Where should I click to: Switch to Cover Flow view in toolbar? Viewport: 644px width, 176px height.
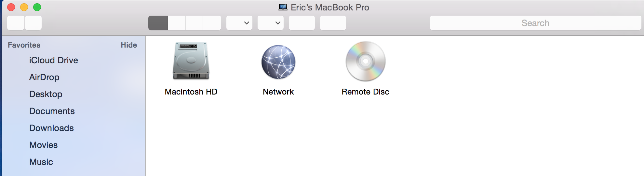point(212,23)
